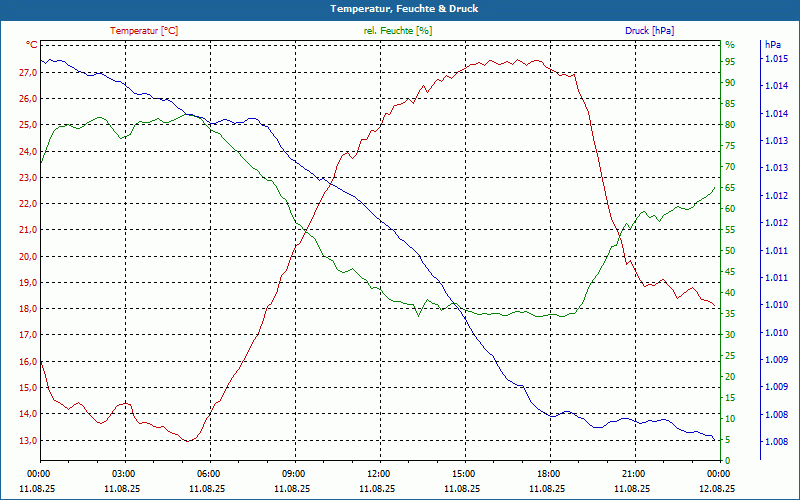Click the 85 tick on the humidity axis
This screenshot has height=500, width=800.
click(x=730, y=104)
